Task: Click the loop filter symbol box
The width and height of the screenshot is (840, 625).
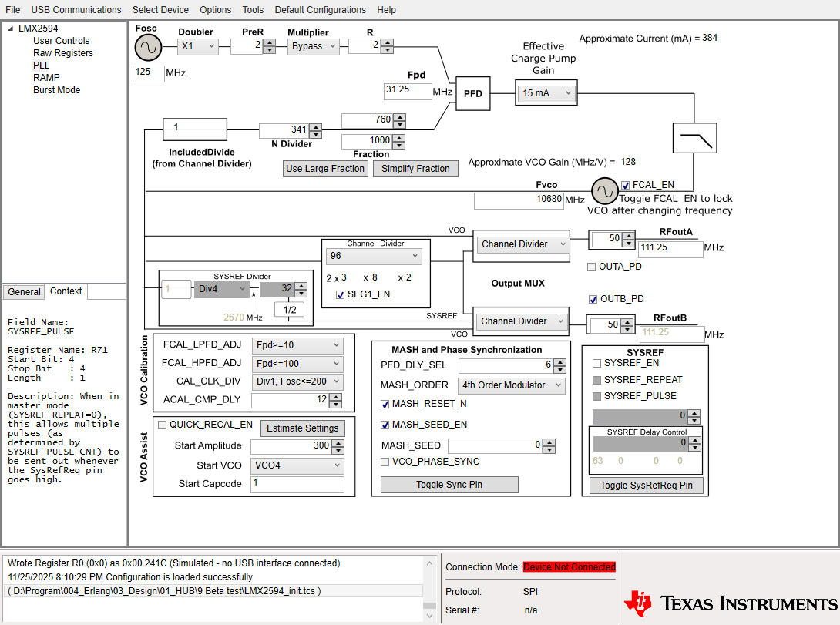Action: pos(695,138)
